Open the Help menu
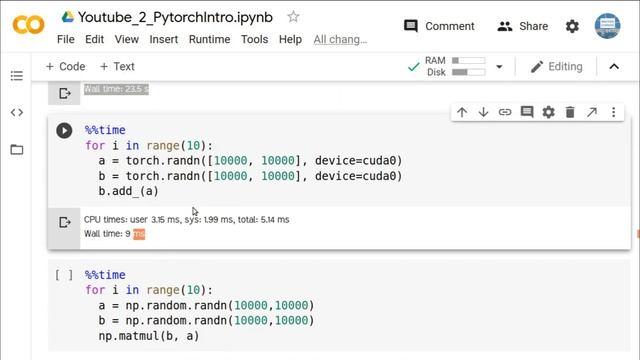640x360 pixels. click(x=290, y=39)
